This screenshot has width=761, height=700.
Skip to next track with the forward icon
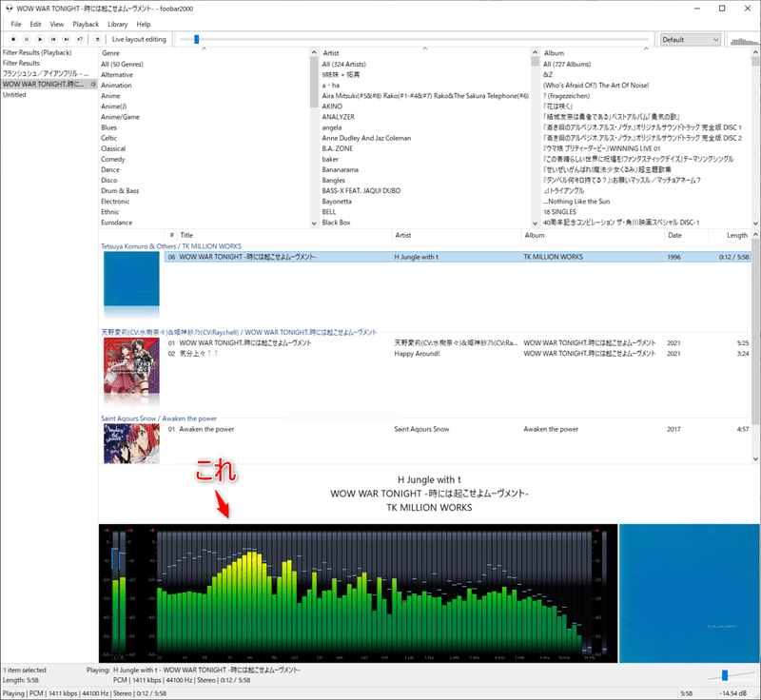point(66,39)
